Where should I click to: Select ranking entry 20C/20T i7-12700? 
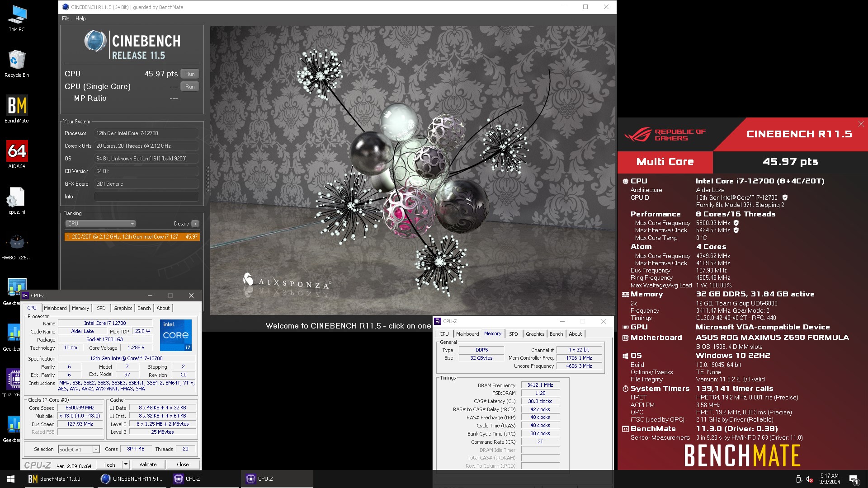(x=132, y=237)
